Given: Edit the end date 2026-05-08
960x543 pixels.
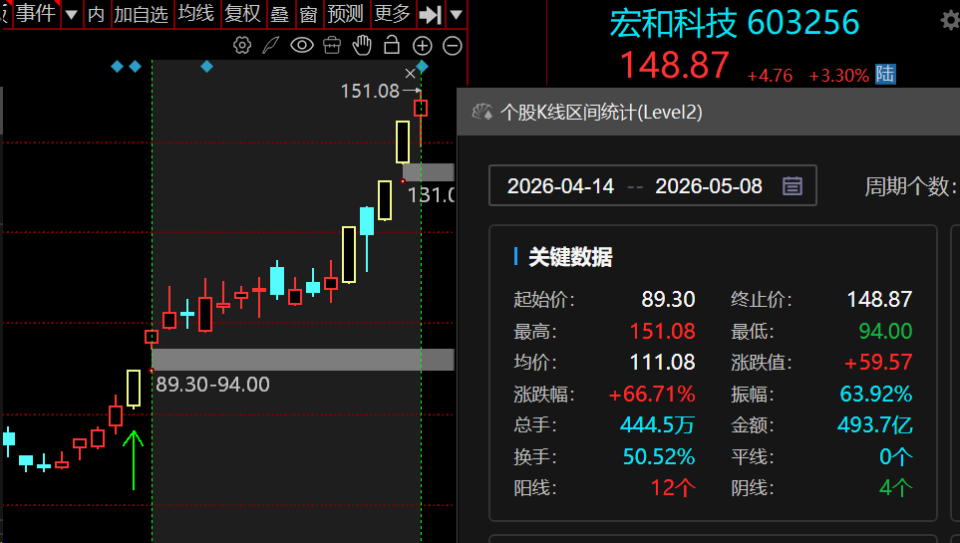Looking at the screenshot, I should (x=708, y=186).
